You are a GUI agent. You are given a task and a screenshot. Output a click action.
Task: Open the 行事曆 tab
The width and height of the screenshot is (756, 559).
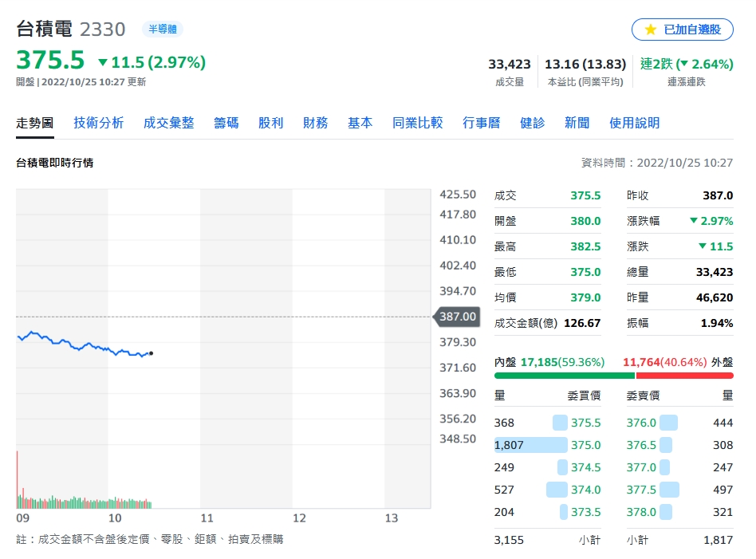click(481, 123)
